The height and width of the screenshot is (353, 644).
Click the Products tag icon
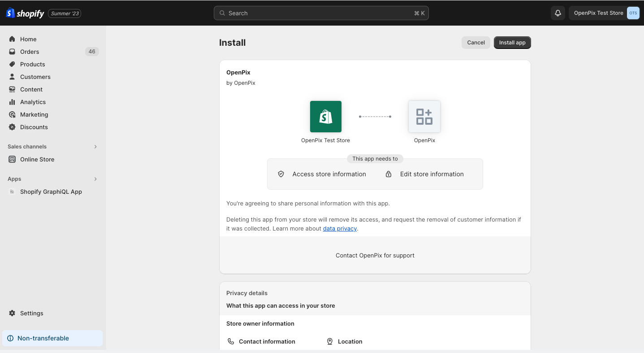click(12, 64)
